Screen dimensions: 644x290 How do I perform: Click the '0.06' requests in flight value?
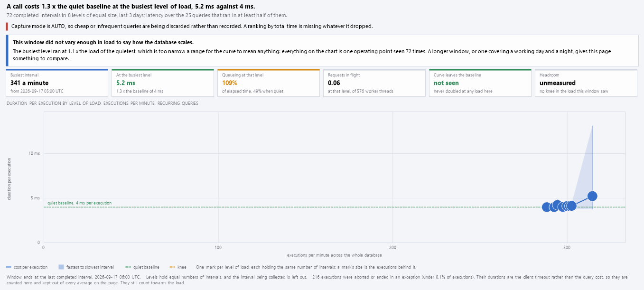point(335,83)
